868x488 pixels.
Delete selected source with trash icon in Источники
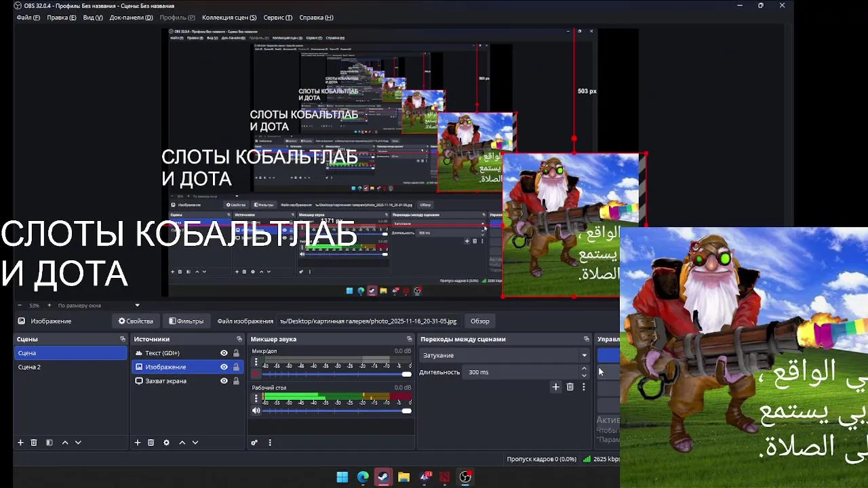[x=151, y=443]
